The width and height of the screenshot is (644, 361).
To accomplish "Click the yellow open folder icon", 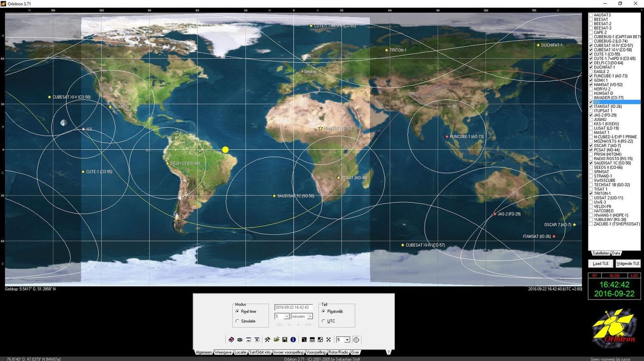I will (276, 340).
